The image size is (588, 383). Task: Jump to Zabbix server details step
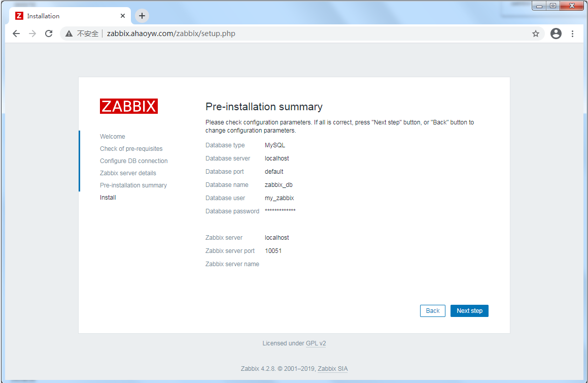128,173
